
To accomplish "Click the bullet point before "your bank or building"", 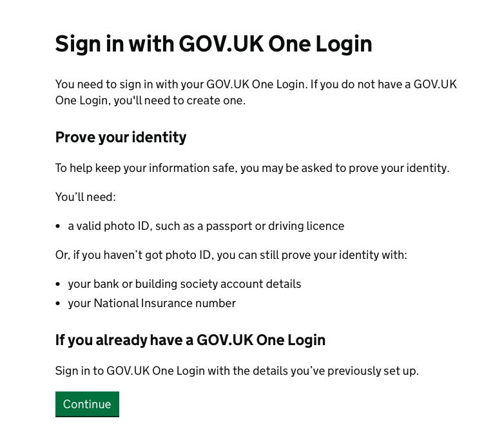I will coord(59,285).
